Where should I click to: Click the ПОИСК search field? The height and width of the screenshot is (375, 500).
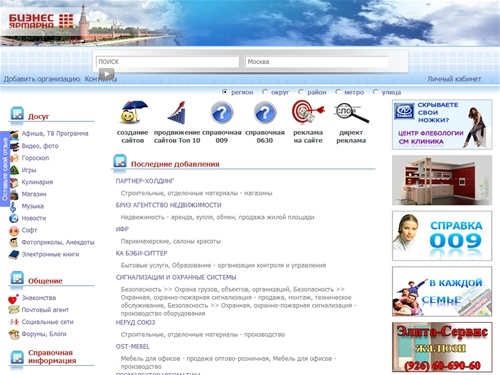coord(167,62)
